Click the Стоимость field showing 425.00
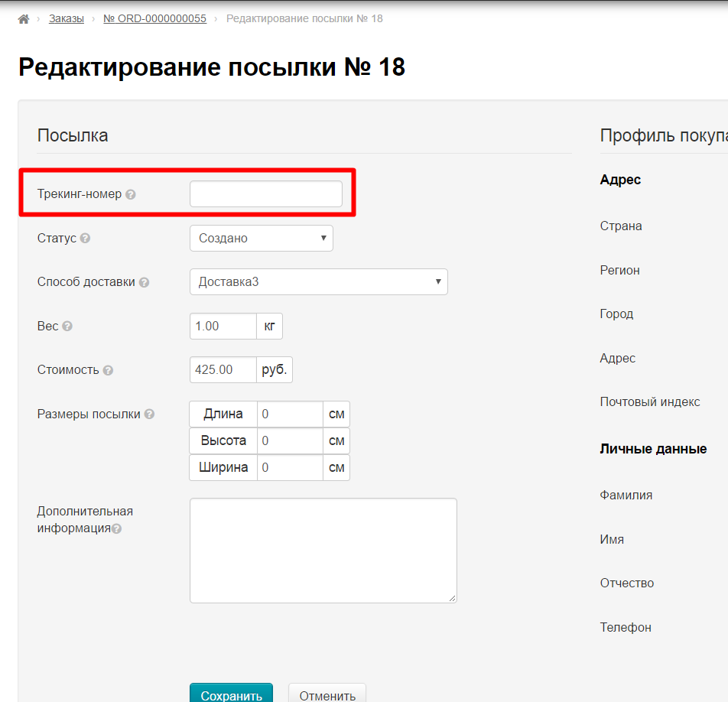This screenshot has height=702, width=728. [x=223, y=369]
